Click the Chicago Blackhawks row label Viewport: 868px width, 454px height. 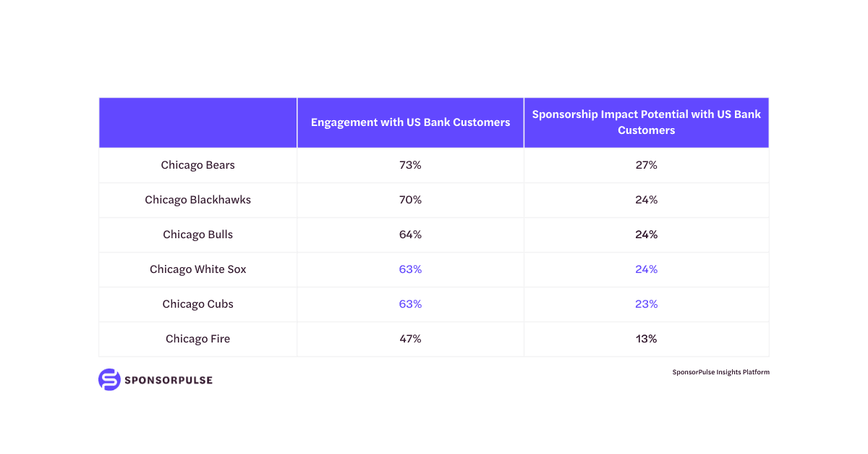click(x=197, y=200)
